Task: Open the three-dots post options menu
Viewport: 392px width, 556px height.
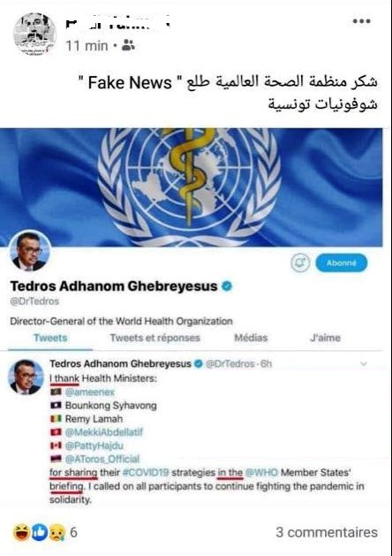Action: coord(362,21)
